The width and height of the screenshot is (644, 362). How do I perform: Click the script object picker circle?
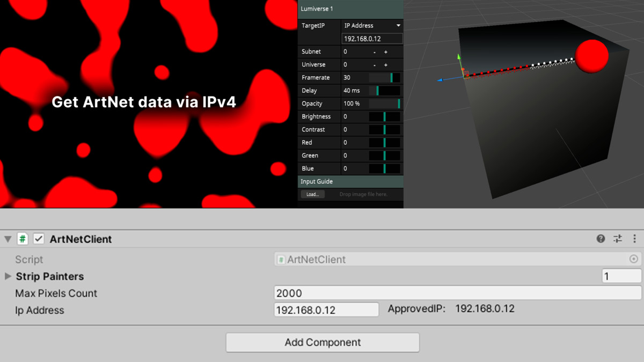(634, 259)
